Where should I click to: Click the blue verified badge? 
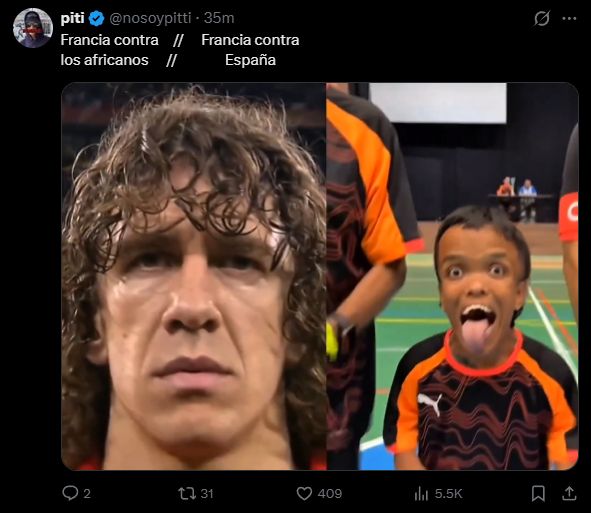tap(97, 18)
